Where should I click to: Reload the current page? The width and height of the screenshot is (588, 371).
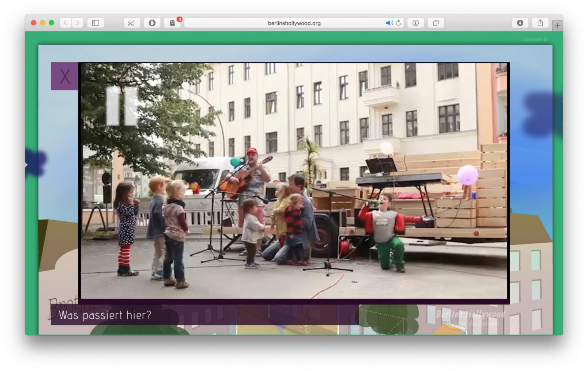(x=398, y=23)
